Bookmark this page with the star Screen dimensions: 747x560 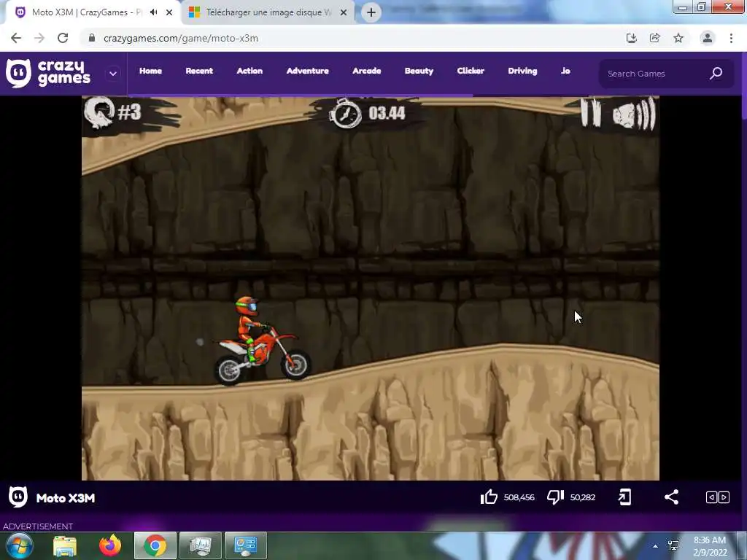point(678,38)
